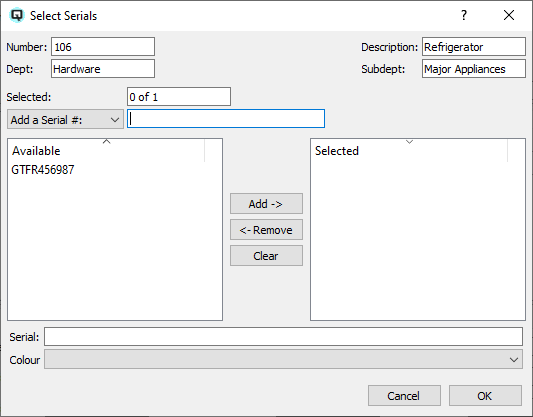
Task: Click the question mark help icon
Action: 464,15
